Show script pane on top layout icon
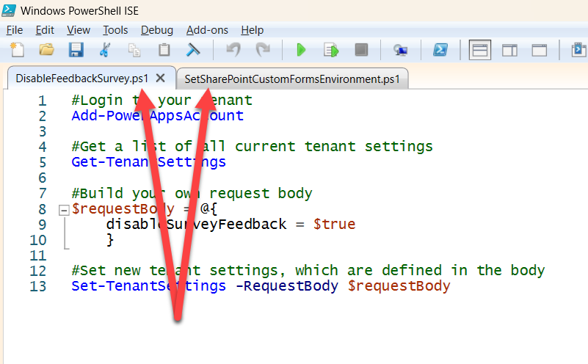This screenshot has height=364, width=588. 480,50
